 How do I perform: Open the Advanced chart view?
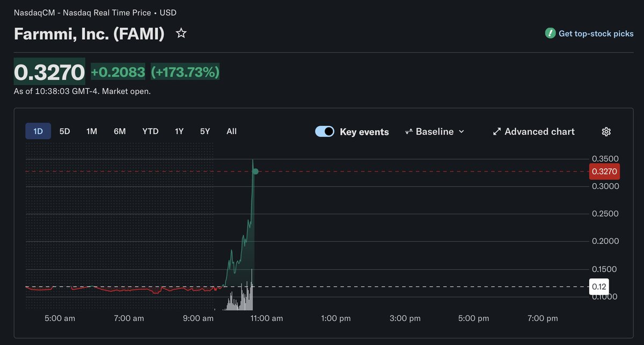click(x=533, y=132)
